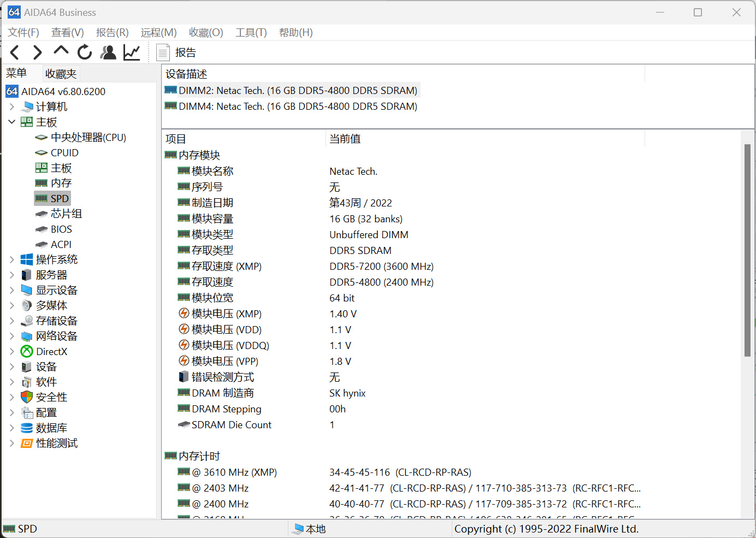Go forward using the right arrow toolbar icon
Image resolution: width=756 pixels, height=538 pixels.
coord(37,52)
